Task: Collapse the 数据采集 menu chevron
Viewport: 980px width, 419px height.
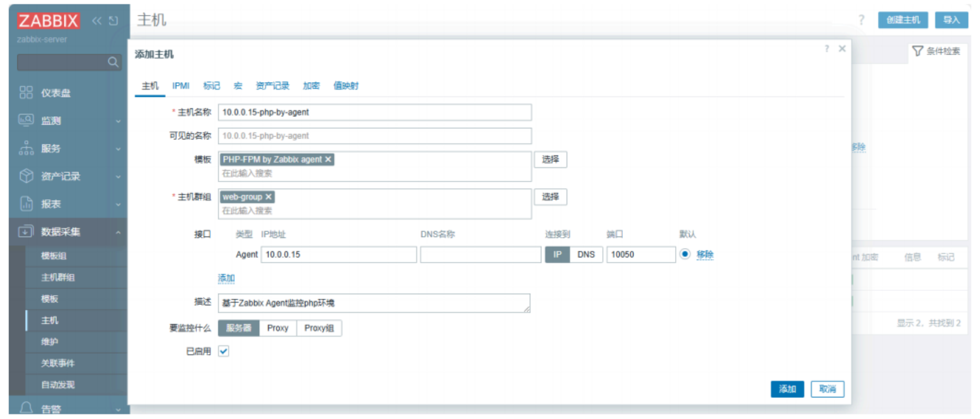Action: pyautogui.click(x=118, y=232)
